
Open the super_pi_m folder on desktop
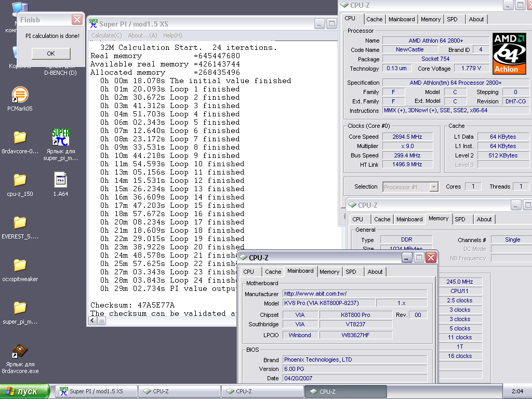[x=20, y=308]
